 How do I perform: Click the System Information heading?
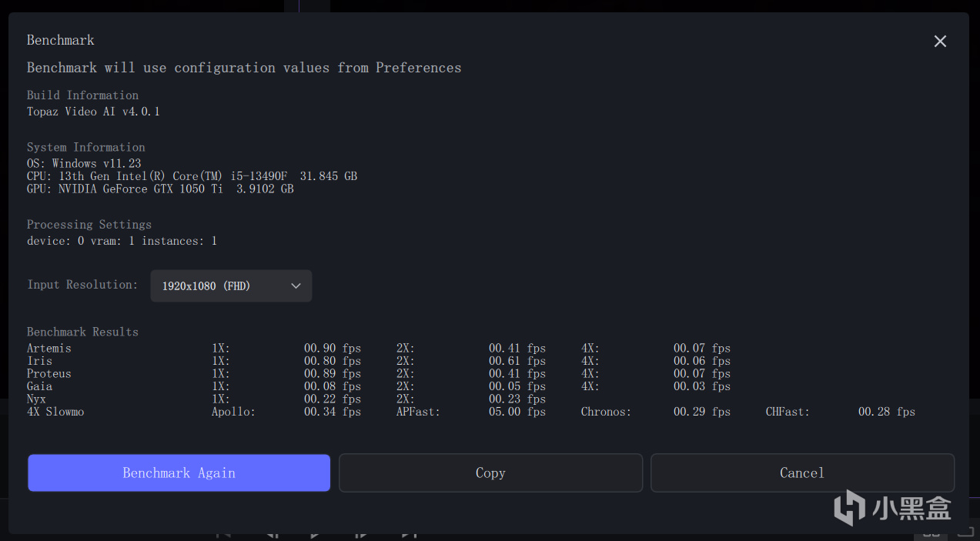coord(86,147)
